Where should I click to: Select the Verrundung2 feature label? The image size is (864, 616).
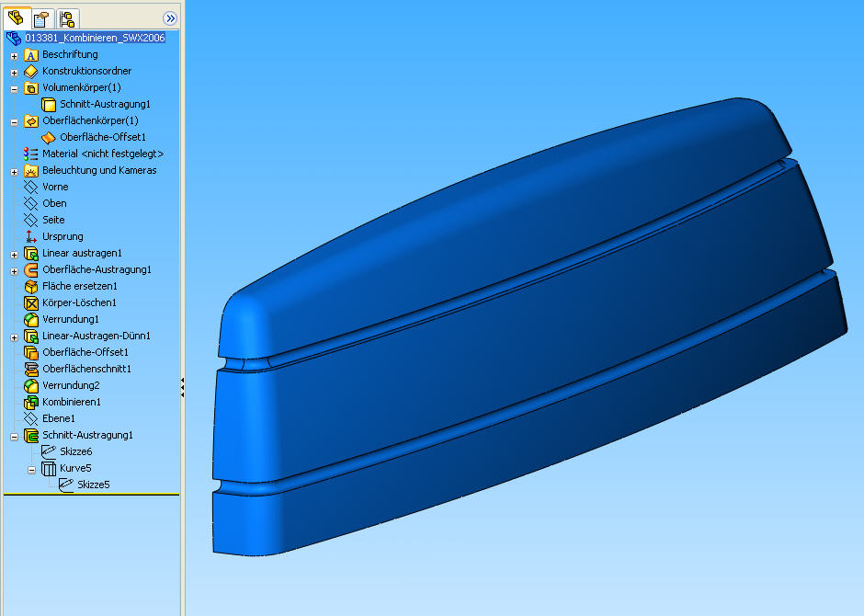point(71,385)
